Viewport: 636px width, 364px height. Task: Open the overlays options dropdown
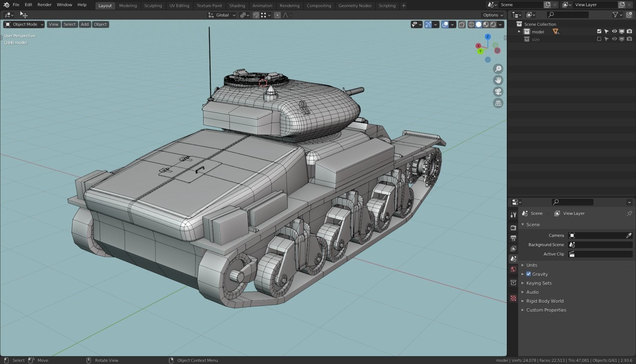[x=453, y=24]
